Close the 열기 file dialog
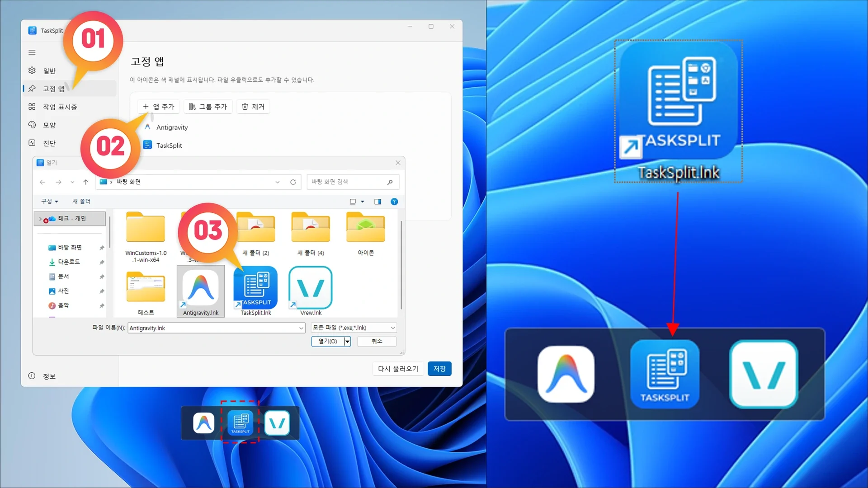Image resolution: width=868 pixels, height=488 pixels. 398,163
